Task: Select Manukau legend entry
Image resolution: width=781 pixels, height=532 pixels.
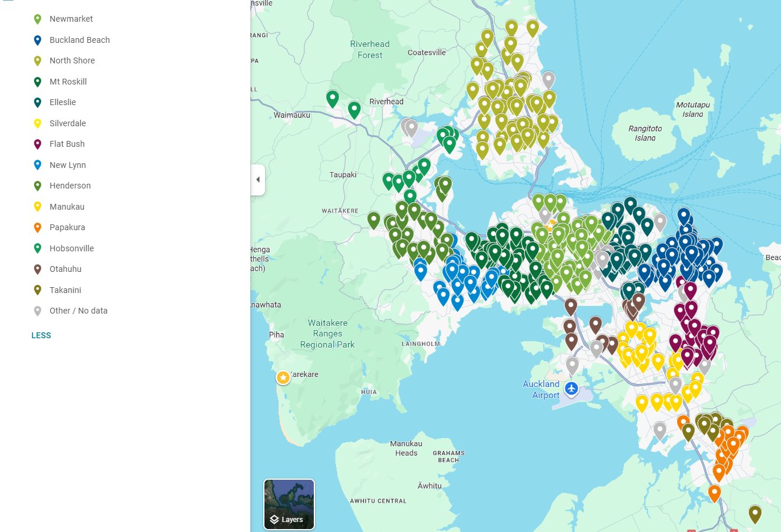Action: 67,207
